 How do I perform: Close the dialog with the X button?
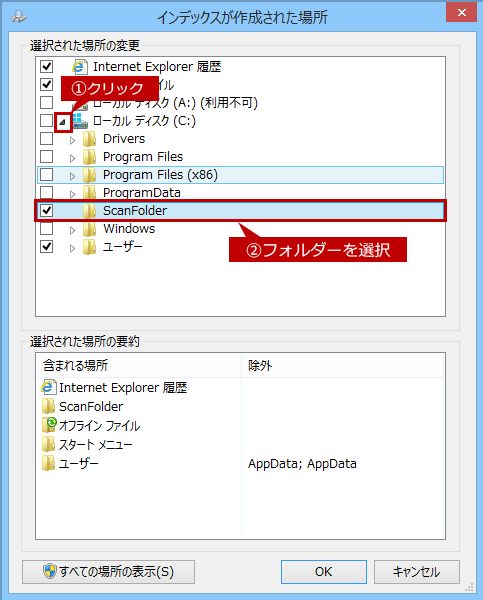(x=462, y=13)
